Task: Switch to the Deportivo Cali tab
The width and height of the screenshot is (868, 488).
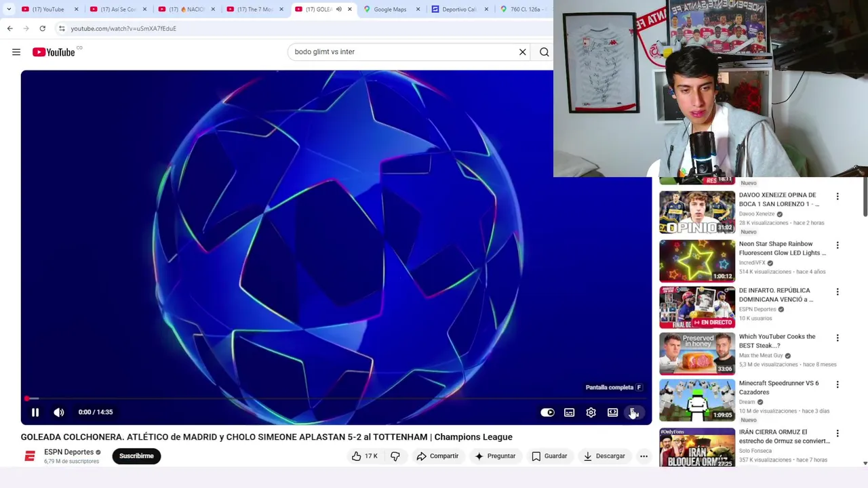Action: click(x=458, y=9)
